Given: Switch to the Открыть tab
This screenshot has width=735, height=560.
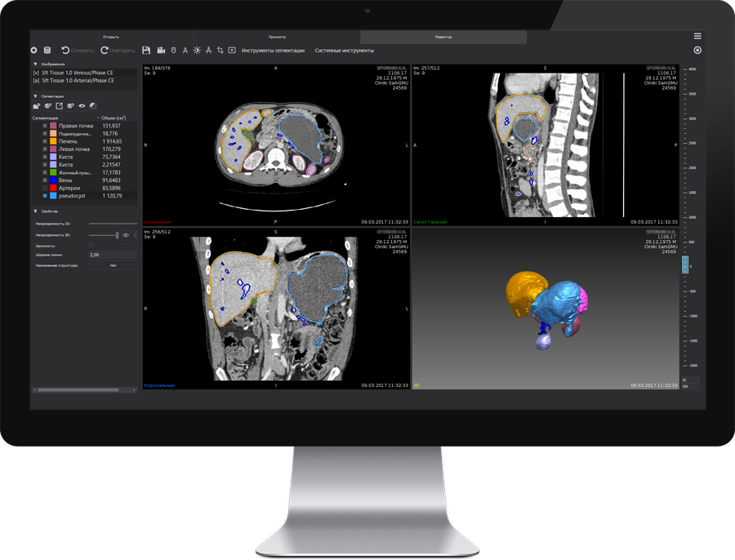Looking at the screenshot, I should coord(111,37).
